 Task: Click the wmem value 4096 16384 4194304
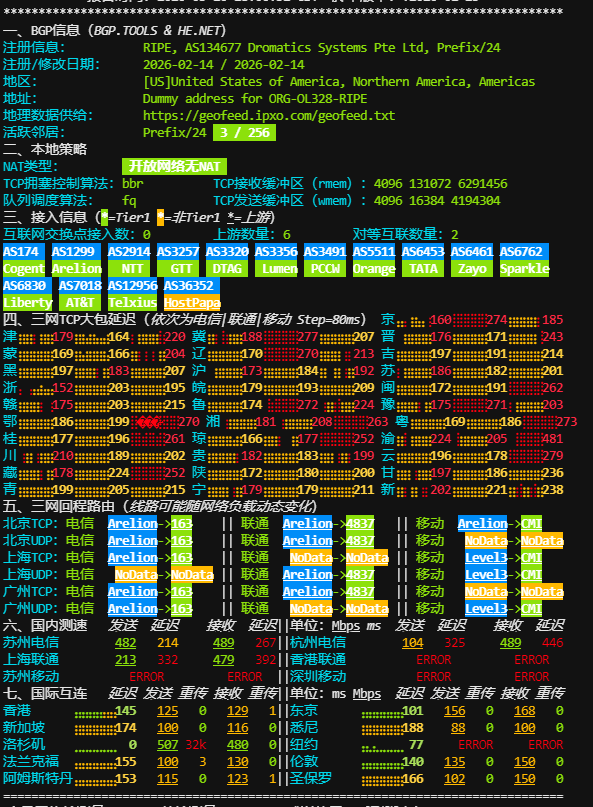pyautogui.click(x=437, y=200)
